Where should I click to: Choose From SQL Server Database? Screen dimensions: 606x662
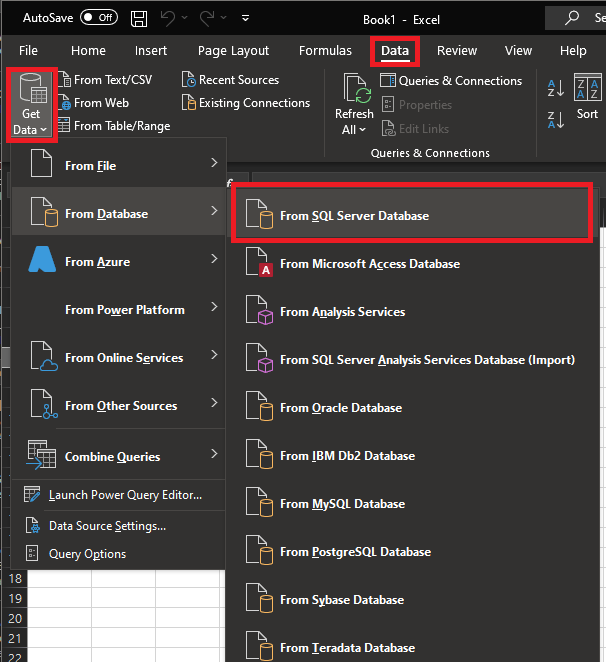(x=412, y=214)
